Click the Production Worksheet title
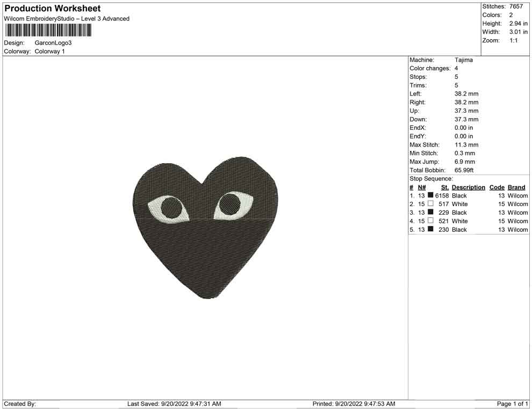 (53, 9)
